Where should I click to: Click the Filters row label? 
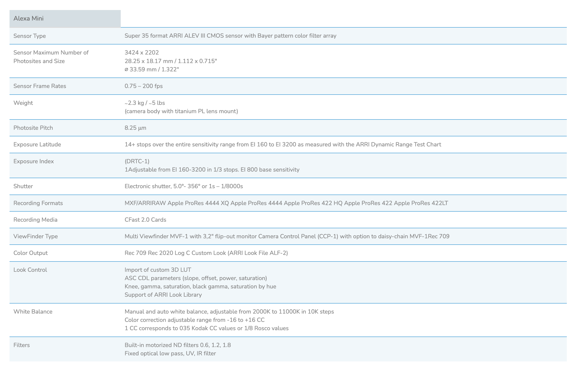pos(21,345)
